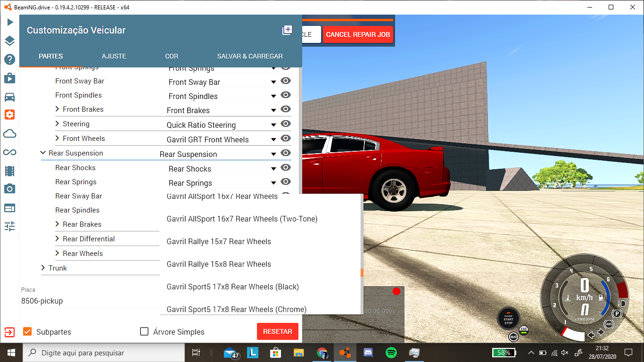Toggle visibility eye for Front Spindles

click(x=286, y=95)
